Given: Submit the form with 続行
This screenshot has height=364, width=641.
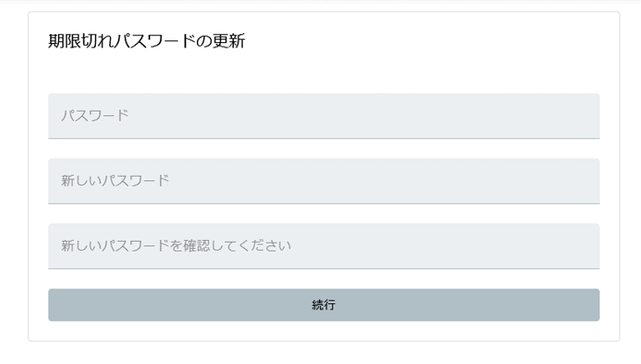Looking at the screenshot, I should pyautogui.click(x=324, y=305).
